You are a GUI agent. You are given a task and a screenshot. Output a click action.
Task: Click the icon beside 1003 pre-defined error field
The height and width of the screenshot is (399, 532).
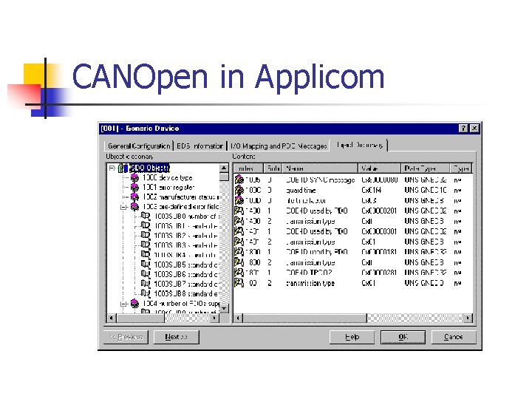tap(134, 207)
